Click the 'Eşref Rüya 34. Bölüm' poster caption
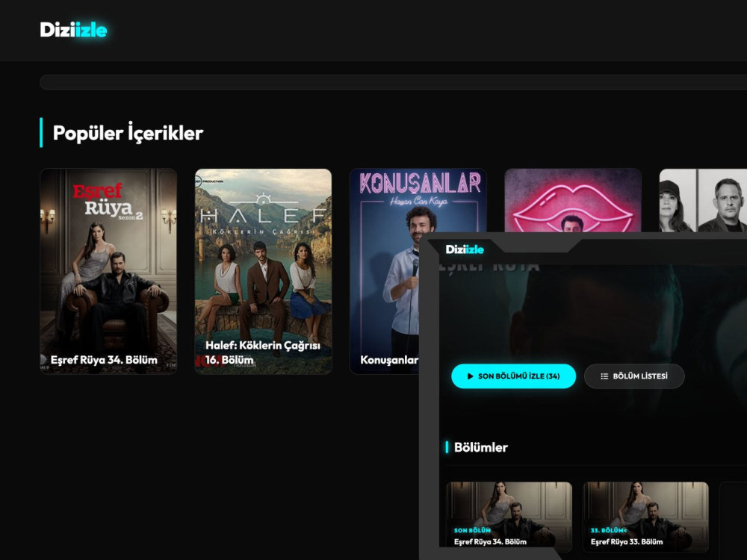Viewport: 747px width, 560px height. (x=104, y=360)
